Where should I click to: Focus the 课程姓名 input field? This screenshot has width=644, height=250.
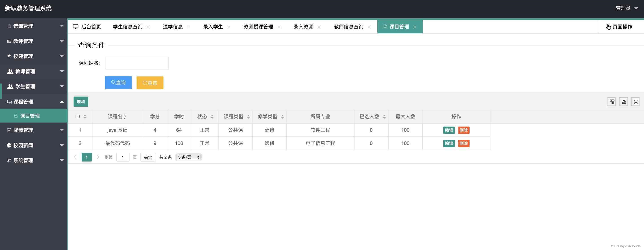(137, 63)
